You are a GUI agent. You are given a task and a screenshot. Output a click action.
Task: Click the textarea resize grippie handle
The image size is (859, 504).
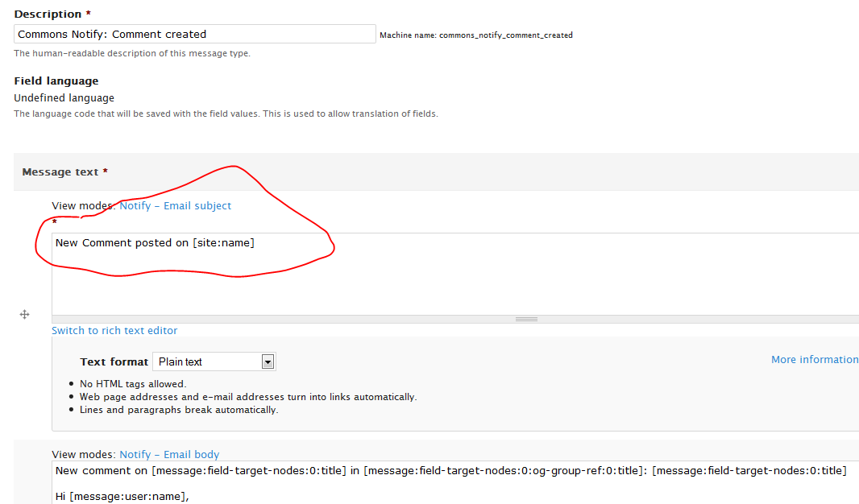click(x=526, y=318)
